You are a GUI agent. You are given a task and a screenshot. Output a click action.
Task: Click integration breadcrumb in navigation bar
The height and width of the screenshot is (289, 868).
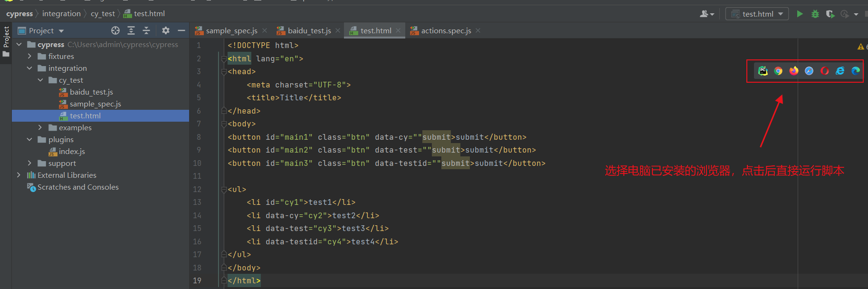point(61,14)
